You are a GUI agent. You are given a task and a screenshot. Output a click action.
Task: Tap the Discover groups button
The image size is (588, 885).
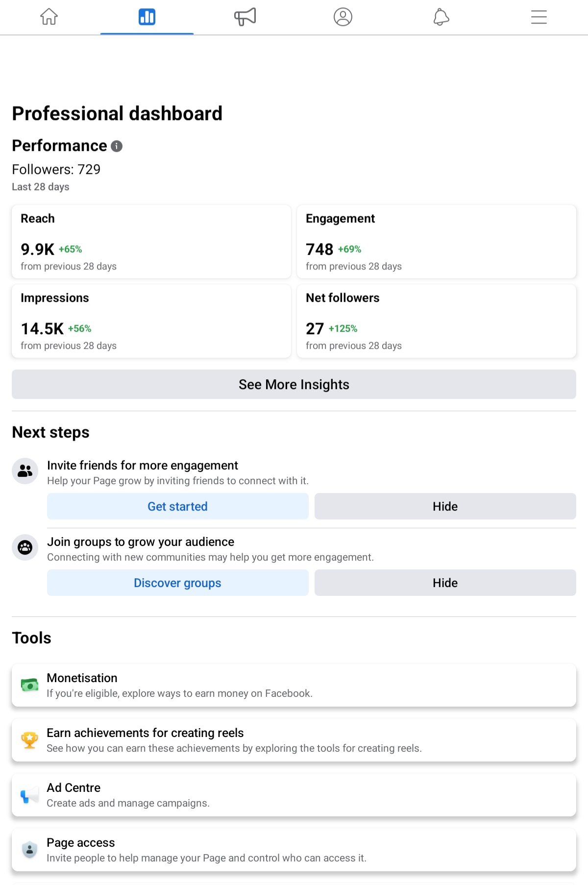click(x=177, y=583)
